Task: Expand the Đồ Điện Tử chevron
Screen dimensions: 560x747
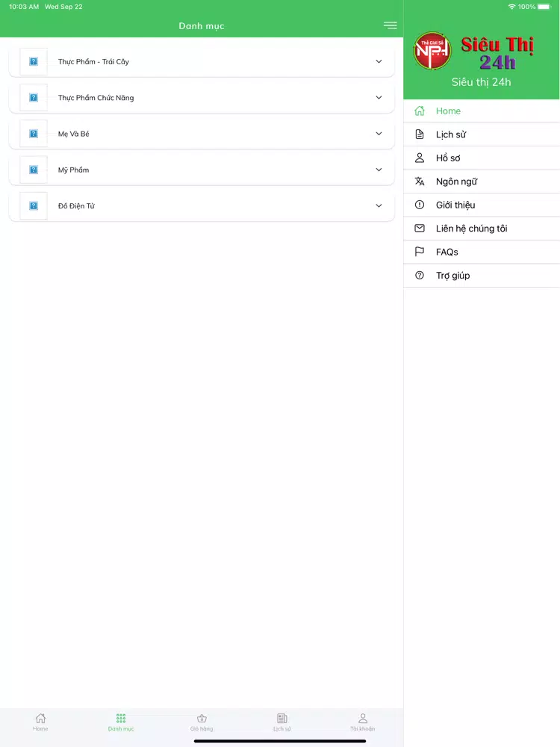Action: (x=379, y=206)
